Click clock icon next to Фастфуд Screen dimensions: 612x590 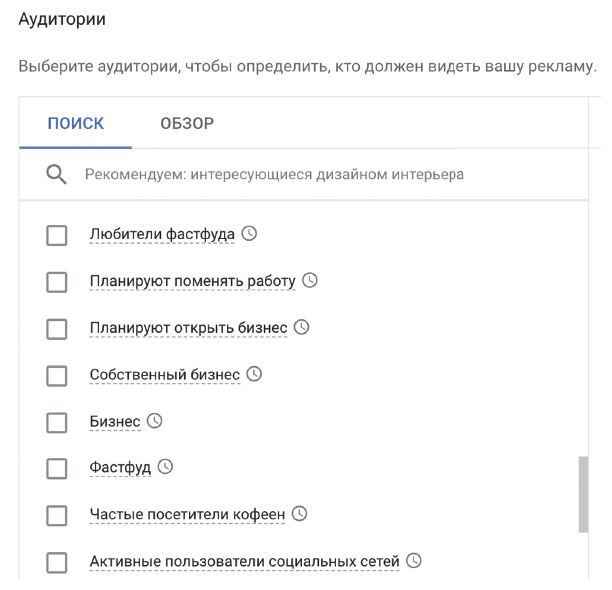click(165, 467)
